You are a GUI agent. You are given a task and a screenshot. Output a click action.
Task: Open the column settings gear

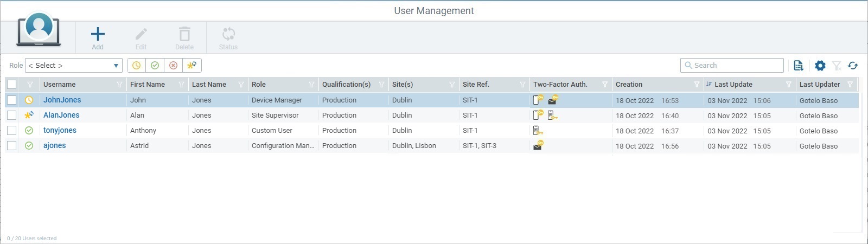820,66
